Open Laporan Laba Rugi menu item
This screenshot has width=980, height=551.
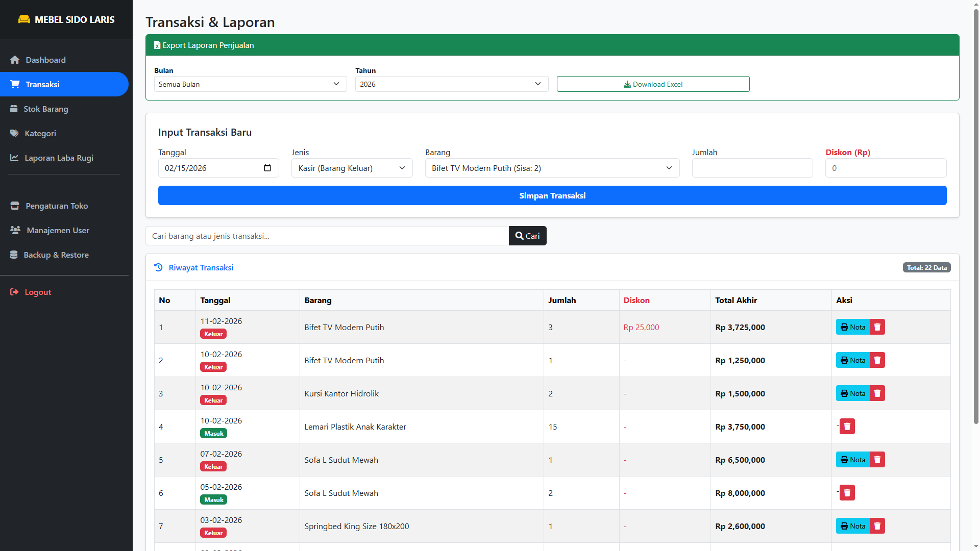59,158
